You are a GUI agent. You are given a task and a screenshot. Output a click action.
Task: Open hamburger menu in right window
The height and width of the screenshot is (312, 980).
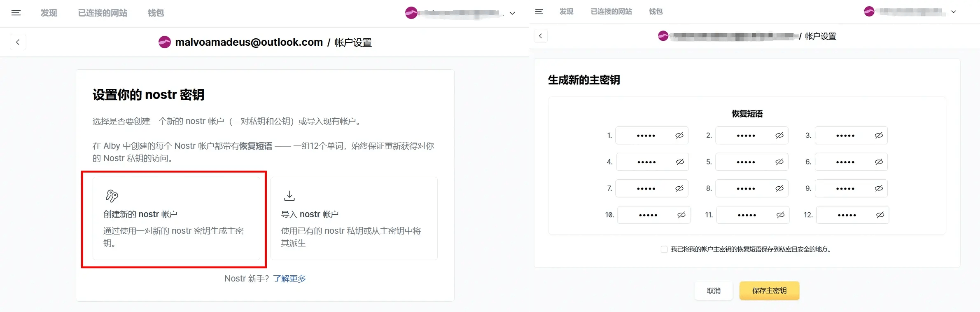point(539,12)
